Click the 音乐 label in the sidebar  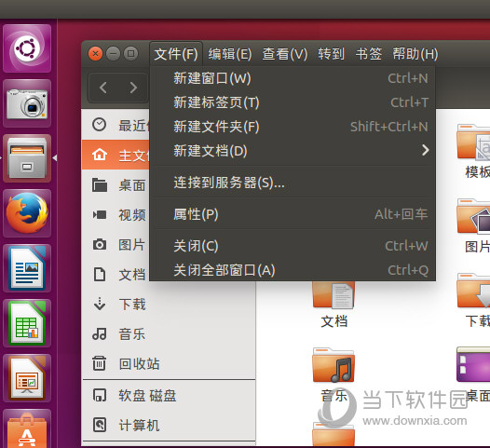click(132, 334)
